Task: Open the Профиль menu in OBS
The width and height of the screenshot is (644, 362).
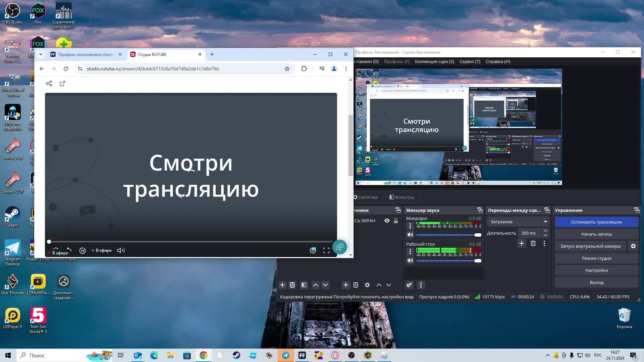Action: (x=396, y=61)
